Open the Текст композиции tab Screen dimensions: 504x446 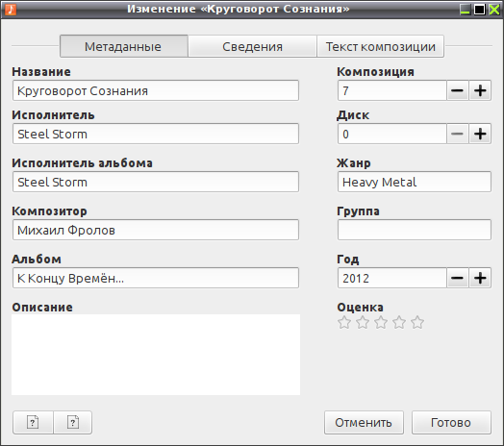(x=381, y=46)
